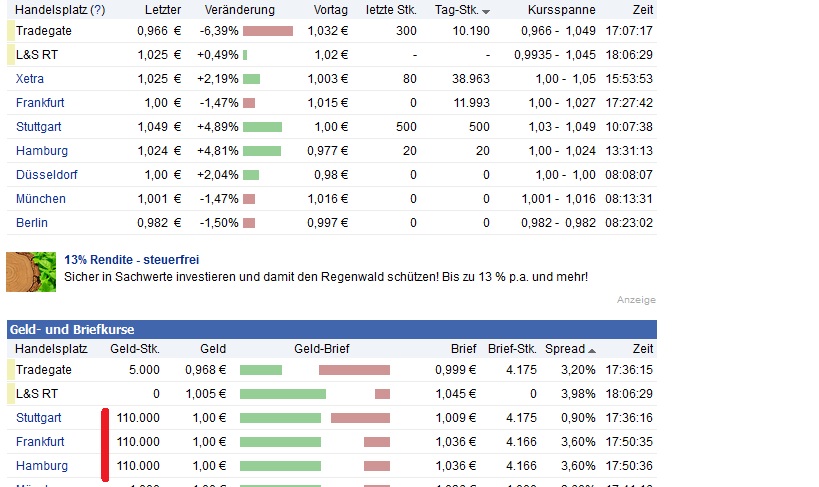This screenshot has height=487, width=819.
Task: Click the green Geld bar in Tradegate quote row
Action: [x=261, y=370]
